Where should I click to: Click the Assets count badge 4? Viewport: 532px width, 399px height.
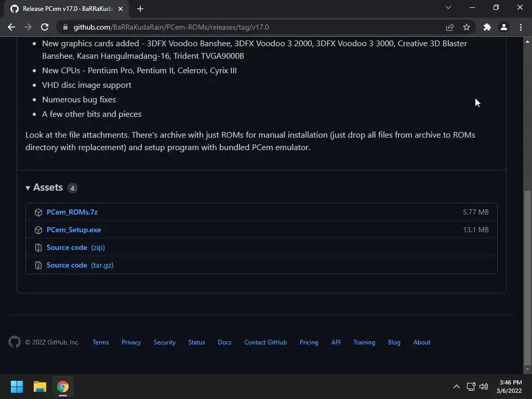click(72, 188)
